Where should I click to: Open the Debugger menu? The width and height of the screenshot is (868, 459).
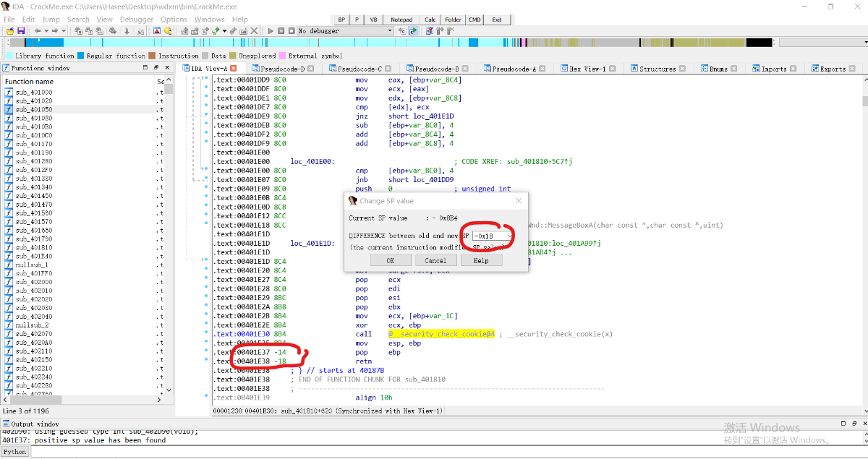click(136, 20)
